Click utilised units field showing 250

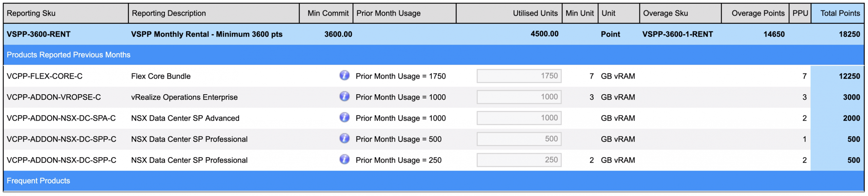tap(519, 160)
